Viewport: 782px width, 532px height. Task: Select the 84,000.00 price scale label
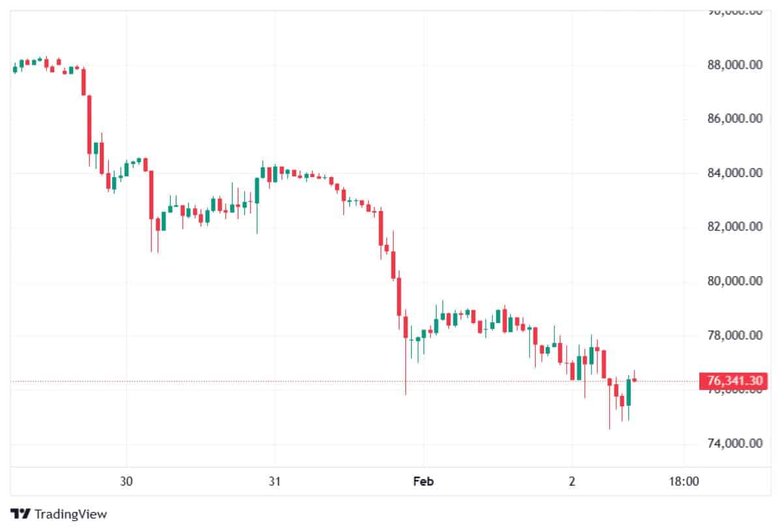(x=734, y=173)
